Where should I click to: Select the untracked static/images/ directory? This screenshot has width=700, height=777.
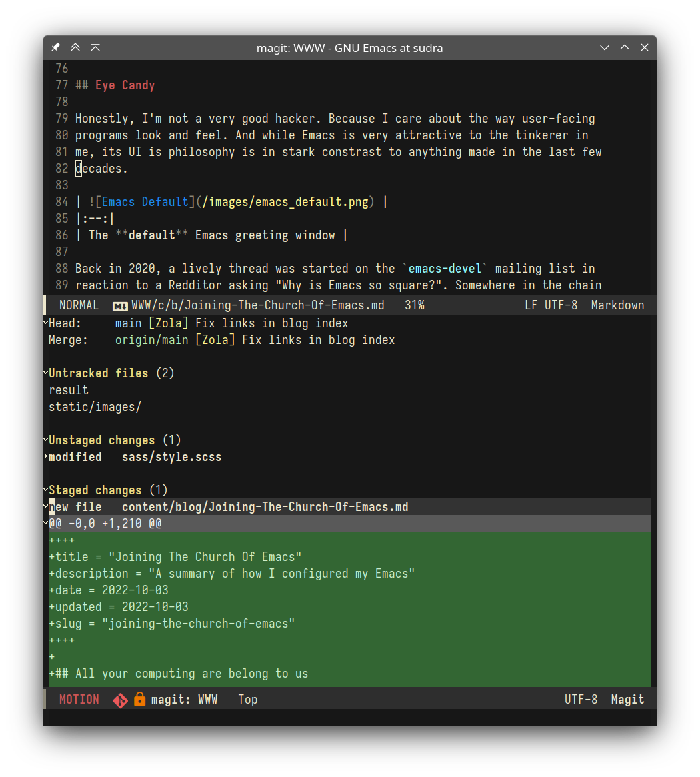(x=95, y=407)
